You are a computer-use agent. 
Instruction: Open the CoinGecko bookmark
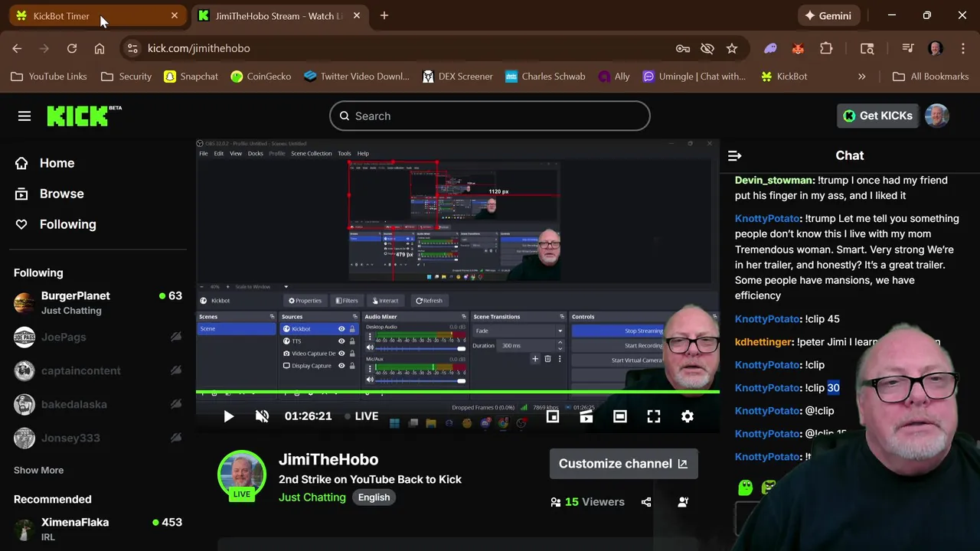click(260, 77)
